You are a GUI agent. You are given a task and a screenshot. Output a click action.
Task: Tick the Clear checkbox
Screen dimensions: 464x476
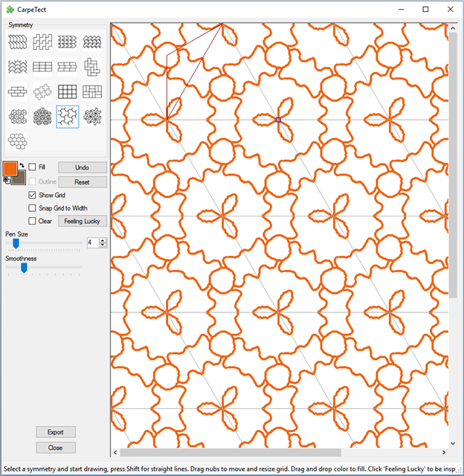(x=32, y=221)
